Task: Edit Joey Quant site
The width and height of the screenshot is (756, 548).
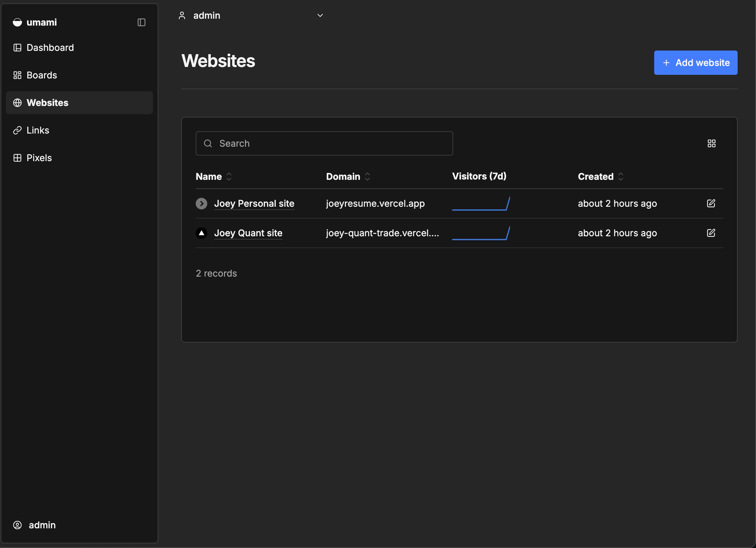Action: point(711,233)
